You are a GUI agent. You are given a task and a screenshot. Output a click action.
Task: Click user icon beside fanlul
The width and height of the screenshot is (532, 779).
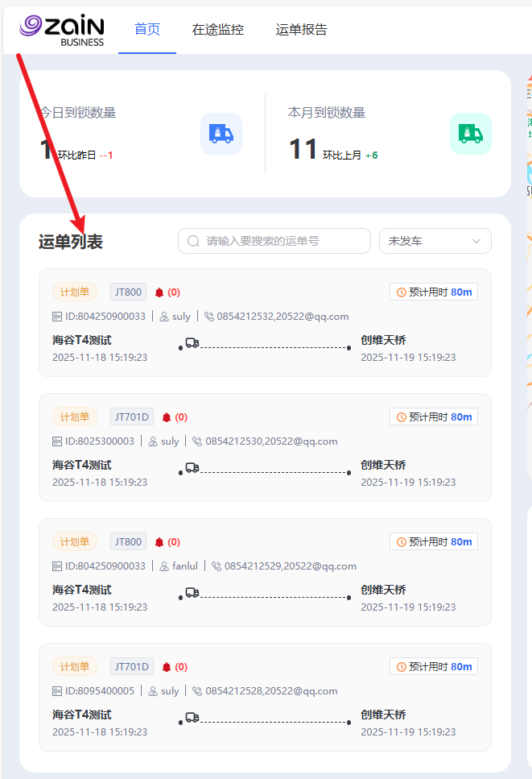click(x=164, y=566)
